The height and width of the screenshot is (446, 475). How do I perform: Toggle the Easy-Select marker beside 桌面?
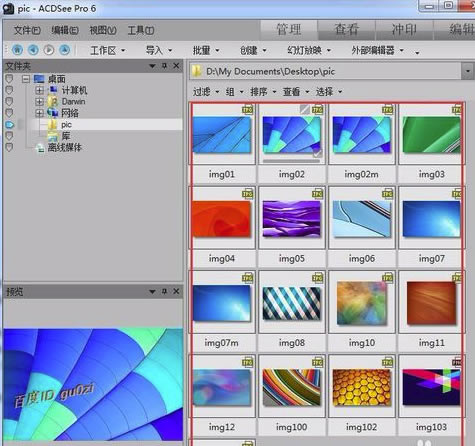click(x=9, y=79)
